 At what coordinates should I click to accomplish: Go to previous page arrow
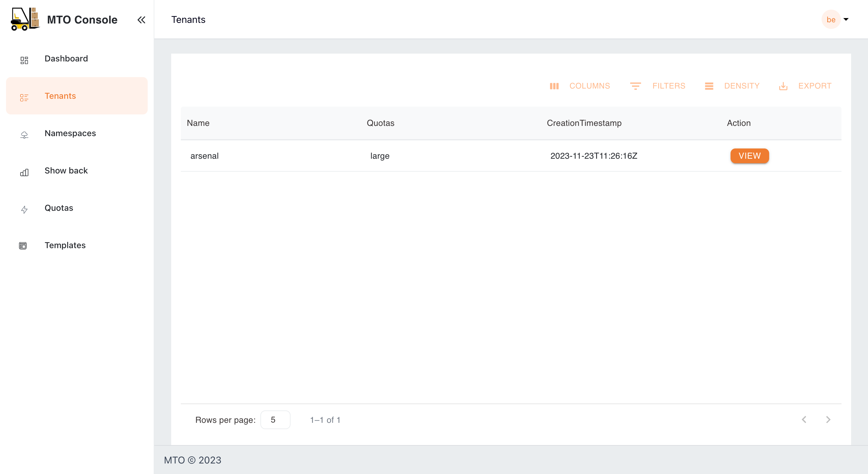804,419
